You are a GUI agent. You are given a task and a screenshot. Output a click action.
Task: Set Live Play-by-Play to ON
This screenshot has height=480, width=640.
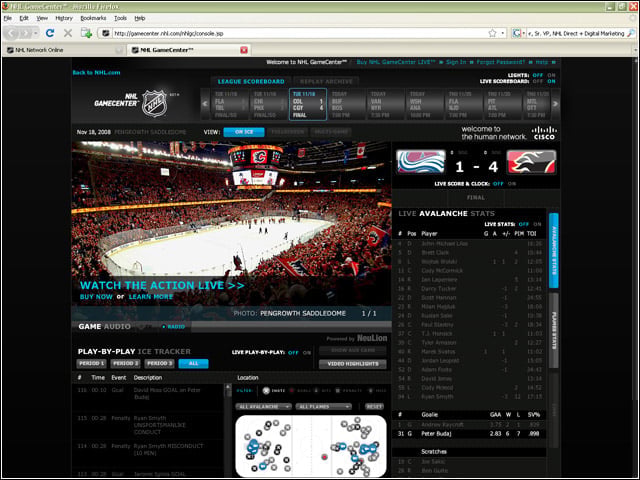(x=307, y=352)
